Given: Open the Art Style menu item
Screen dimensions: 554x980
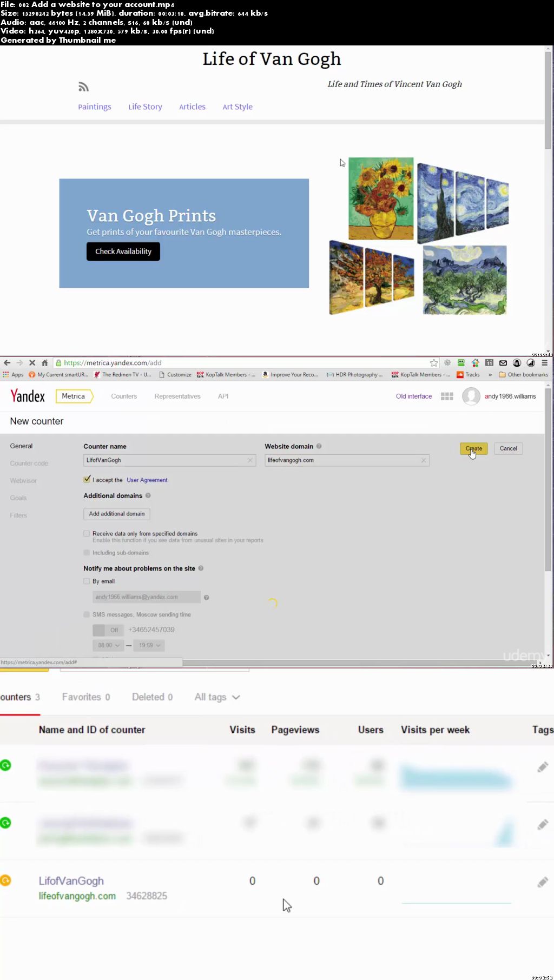Looking at the screenshot, I should 238,107.
